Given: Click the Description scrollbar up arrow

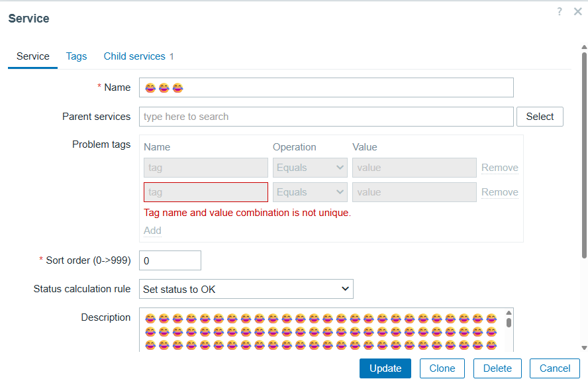Looking at the screenshot, I should tap(509, 313).
